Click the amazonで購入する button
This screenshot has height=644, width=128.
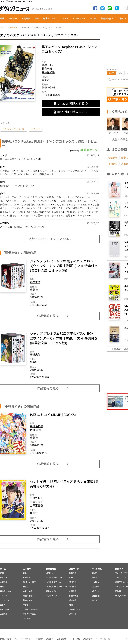coord(70,103)
